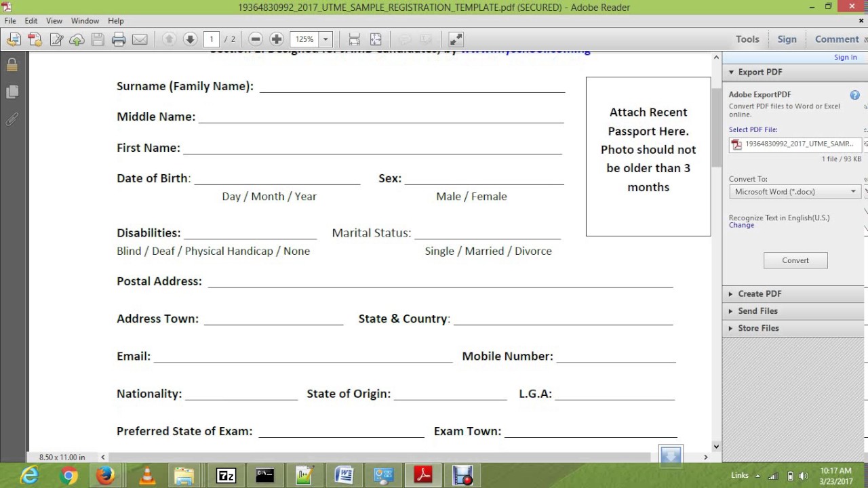Click the vertical scrollbar up arrow
The image size is (868, 488).
(x=716, y=58)
